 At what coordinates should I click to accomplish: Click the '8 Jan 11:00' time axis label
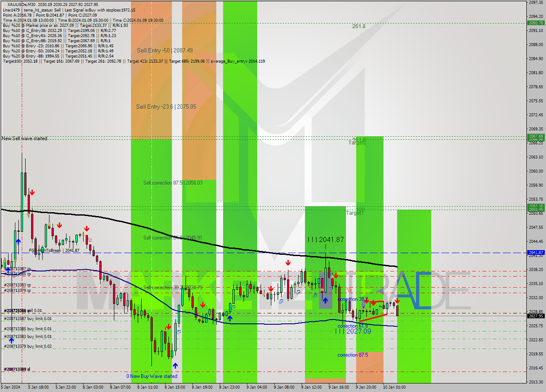tap(148, 387)
